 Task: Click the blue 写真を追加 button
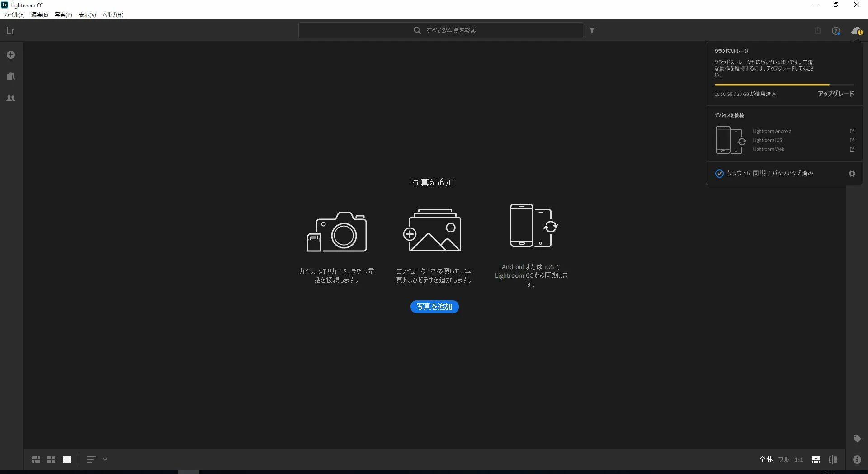[x=434, y=307]
